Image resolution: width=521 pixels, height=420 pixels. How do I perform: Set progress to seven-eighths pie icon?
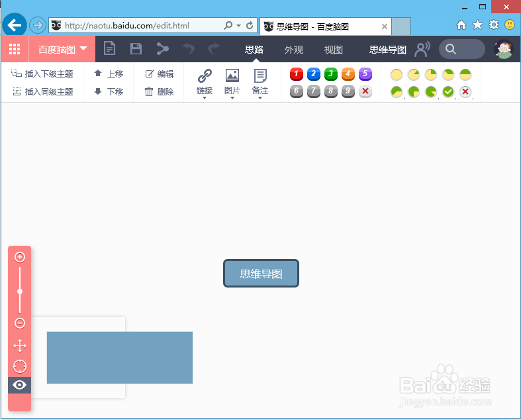tap(431, 92)
